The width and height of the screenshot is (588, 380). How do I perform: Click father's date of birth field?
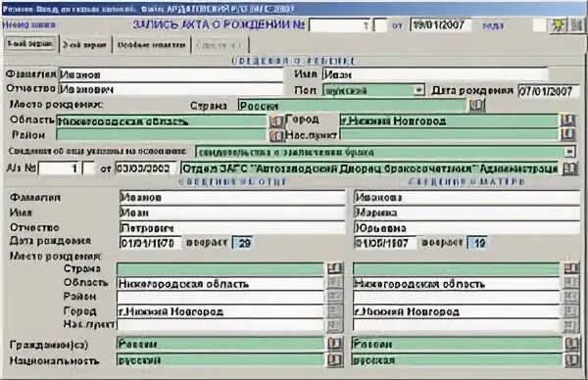tap(150, 243)
